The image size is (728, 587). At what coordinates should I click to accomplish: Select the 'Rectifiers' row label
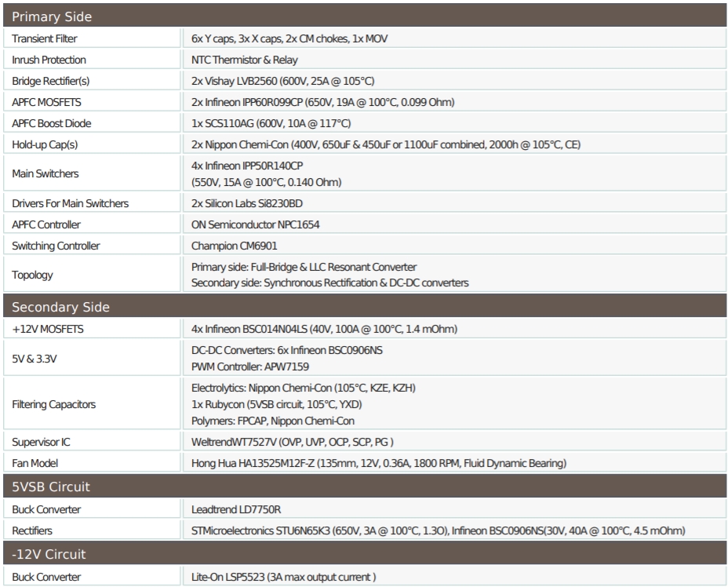coord(32,530)
